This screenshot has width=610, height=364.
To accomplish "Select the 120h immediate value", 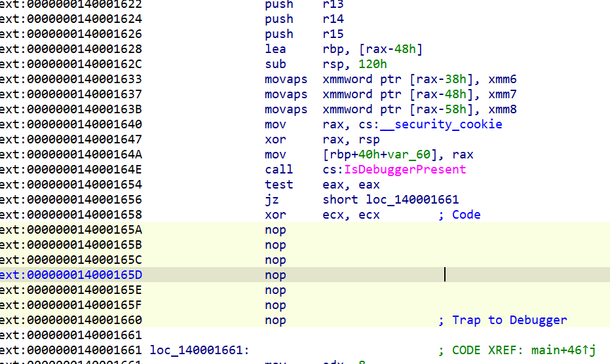I will tap(372, 64).
